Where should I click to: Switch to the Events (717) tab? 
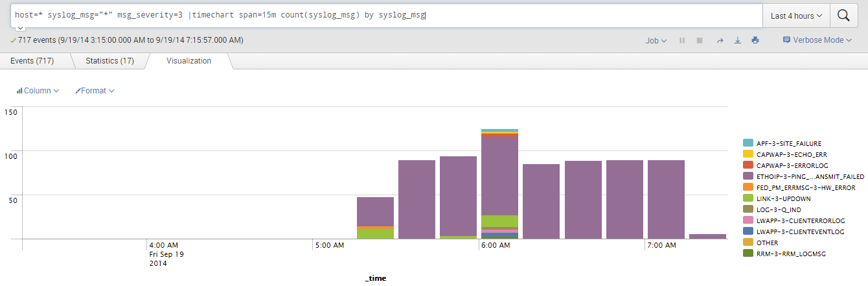point(32,61)
